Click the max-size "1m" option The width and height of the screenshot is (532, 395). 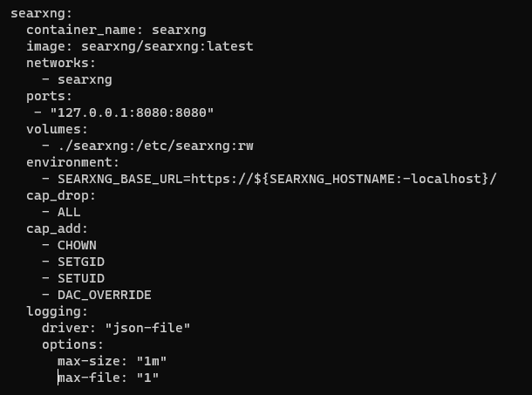point(112,361)
